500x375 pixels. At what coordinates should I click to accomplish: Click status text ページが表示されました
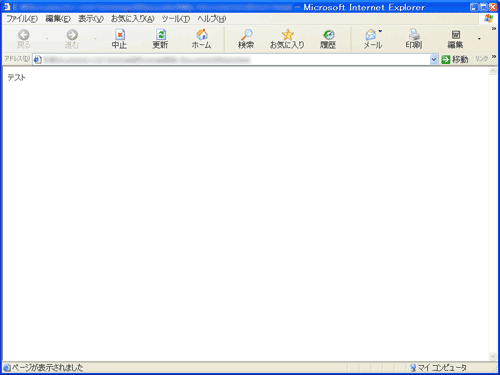tap(48, 368)
